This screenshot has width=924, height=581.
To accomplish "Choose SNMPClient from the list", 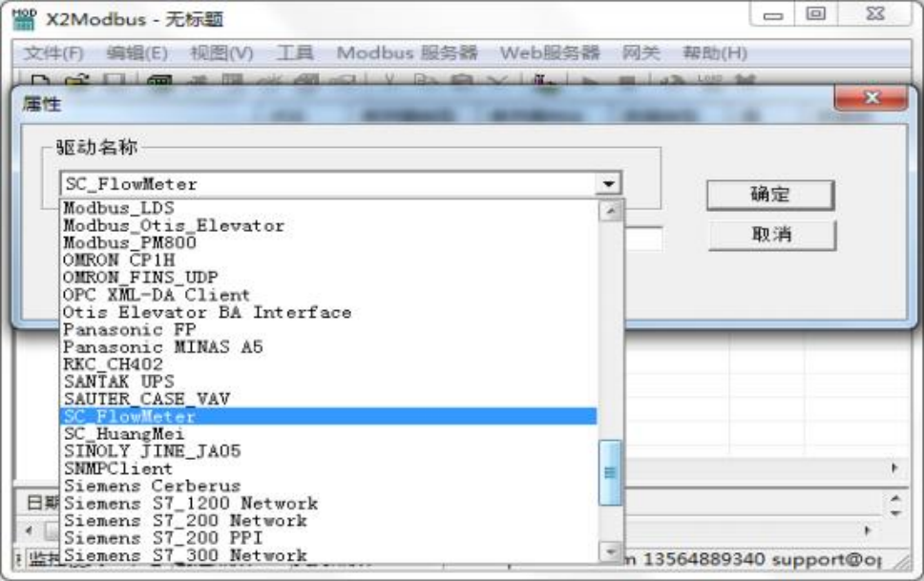I will [x=328, y=468].
